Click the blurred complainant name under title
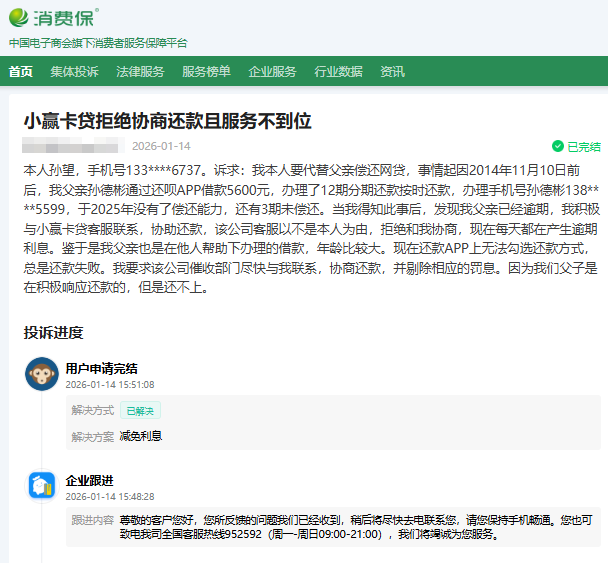Image resolution: width=608 pixels, height=563 pixels. 70,146
